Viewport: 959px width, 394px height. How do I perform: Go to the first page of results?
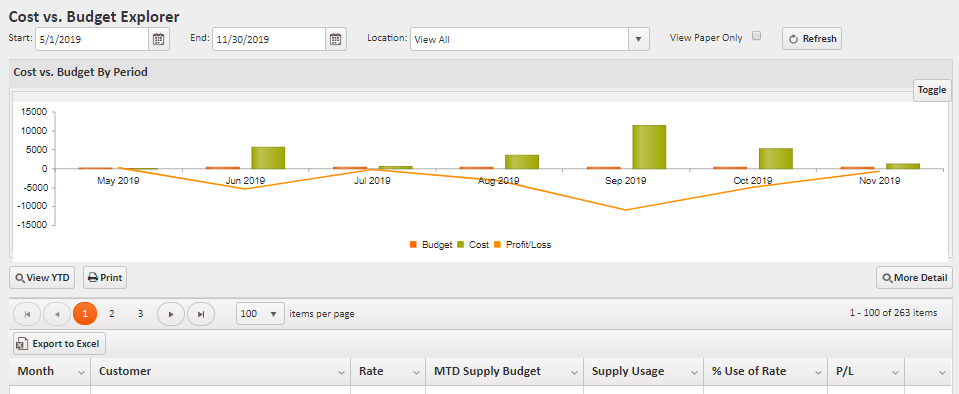click(27, 314)
